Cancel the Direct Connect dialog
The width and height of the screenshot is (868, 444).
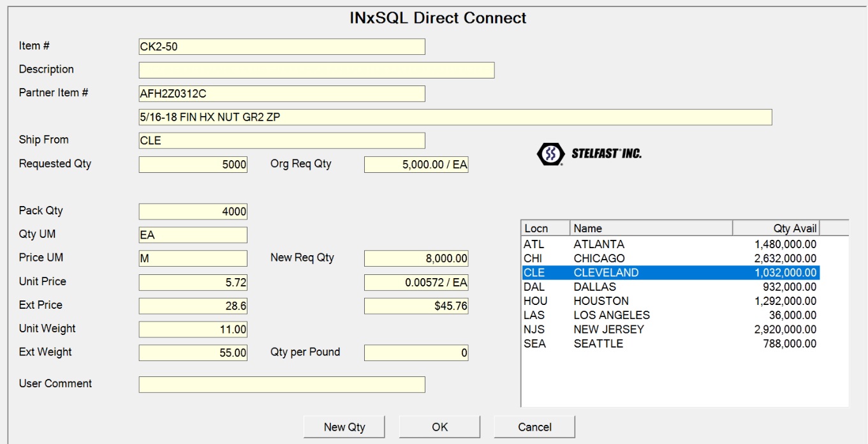(x=534, y=427)
